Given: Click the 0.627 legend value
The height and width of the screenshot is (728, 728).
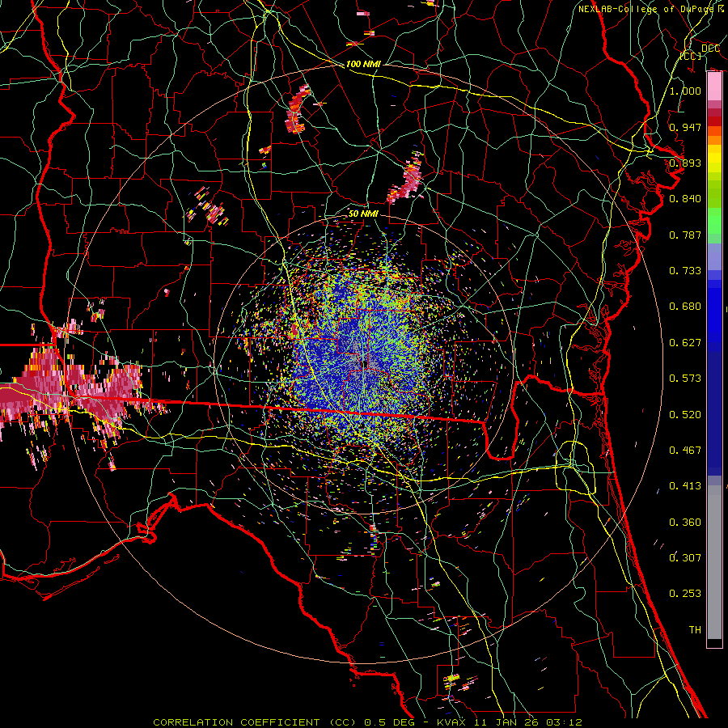Looking at the screenshot, I should click(x=685, y=343).
